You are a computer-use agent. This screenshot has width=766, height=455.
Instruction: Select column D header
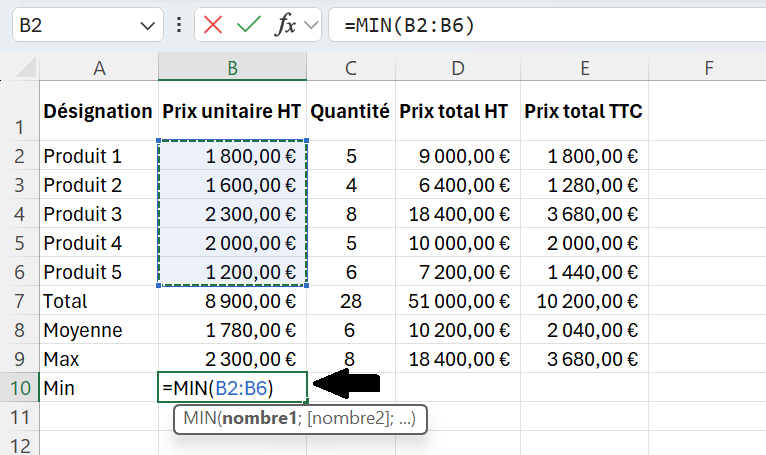click(458, 67)
